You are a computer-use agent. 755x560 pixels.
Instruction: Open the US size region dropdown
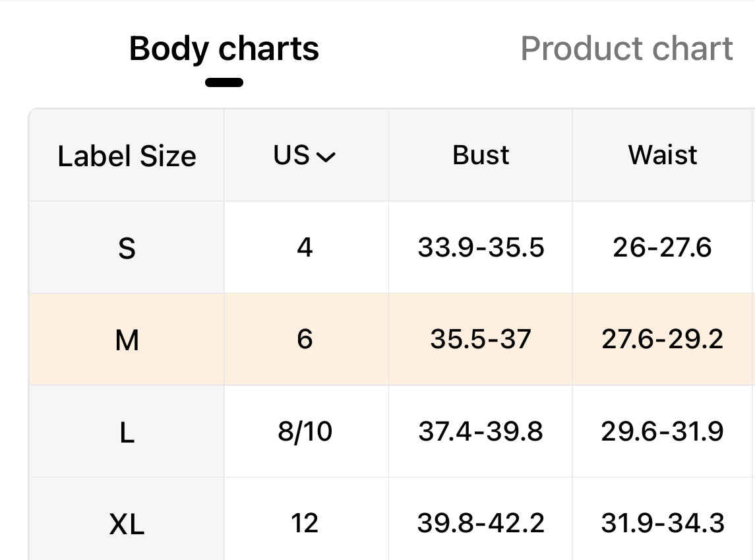click(305, 156)
